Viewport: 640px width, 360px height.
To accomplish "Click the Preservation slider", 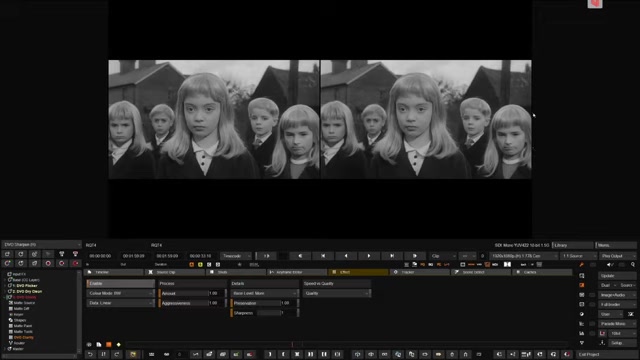I will coord(264,303).
